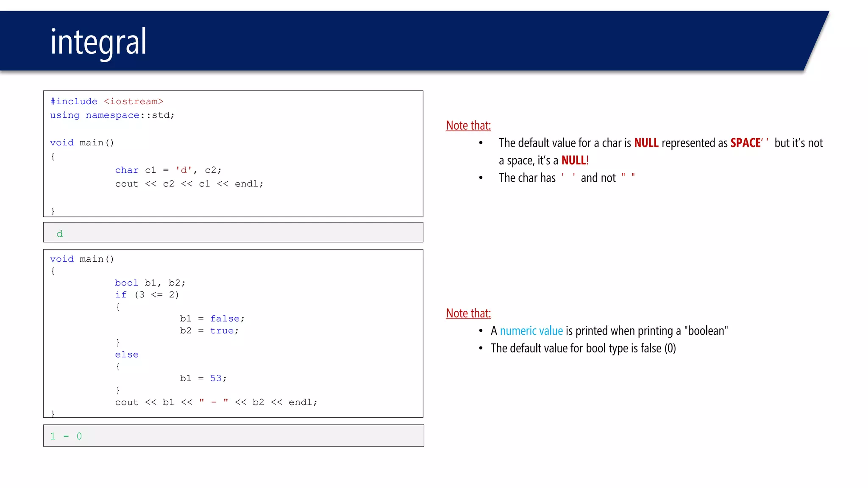Click the bullet 'The default value for bool type is false (0)'
The image size is (868, 488).
point(583,348)
